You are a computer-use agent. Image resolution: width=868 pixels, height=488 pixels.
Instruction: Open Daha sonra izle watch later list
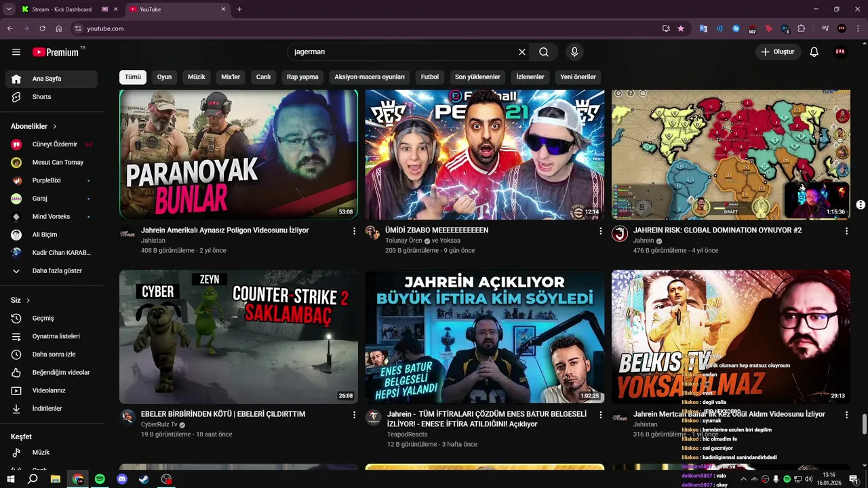(52, 354)
